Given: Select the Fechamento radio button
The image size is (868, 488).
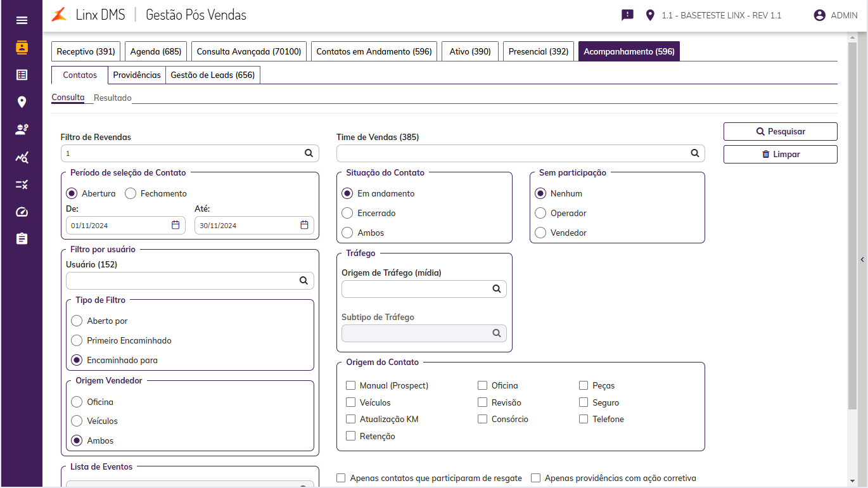Looking at the screenshot, I should pyautogui.click(x=131, y=193).
